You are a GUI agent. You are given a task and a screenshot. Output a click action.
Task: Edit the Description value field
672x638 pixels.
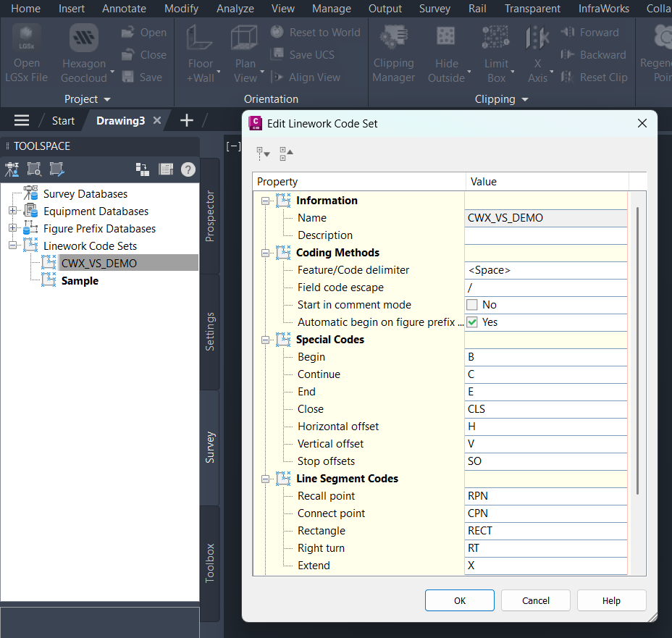pos(545,235)
